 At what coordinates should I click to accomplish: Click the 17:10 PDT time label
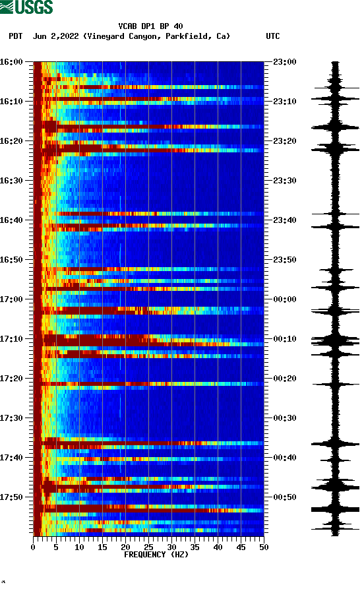[11, 339]
